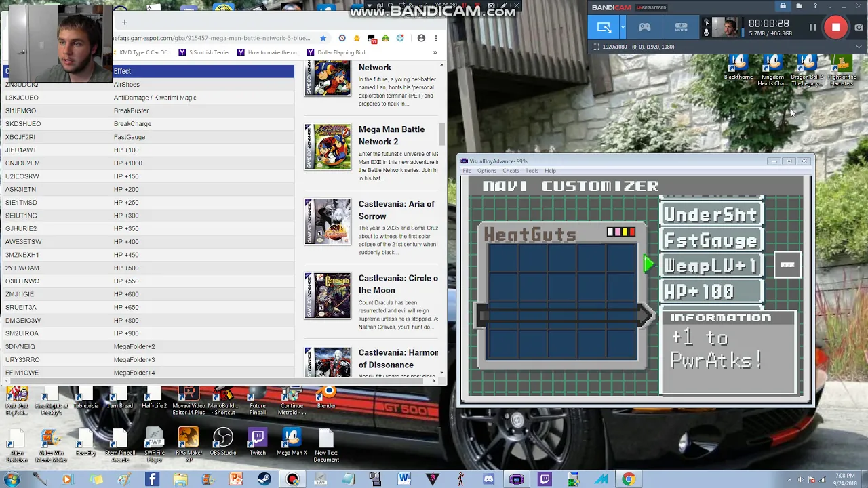Open screen recording mode dropdown arrow

tap(623, 27)
